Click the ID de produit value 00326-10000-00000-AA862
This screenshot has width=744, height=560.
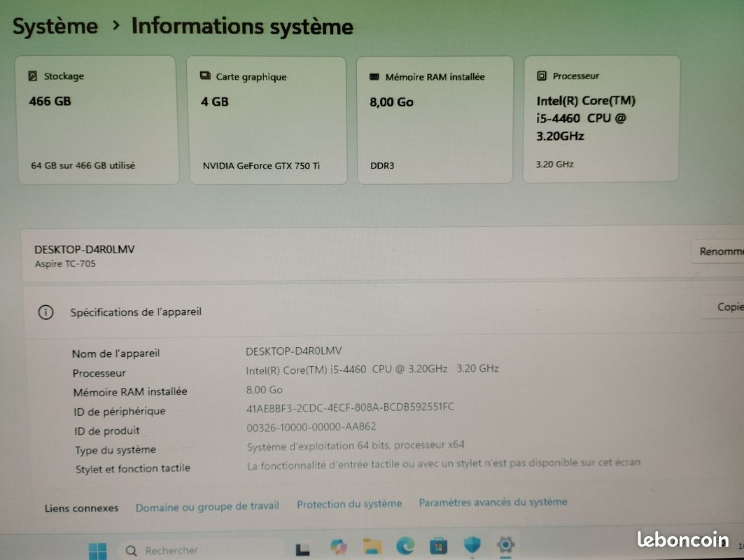click(x=311, y=427)
